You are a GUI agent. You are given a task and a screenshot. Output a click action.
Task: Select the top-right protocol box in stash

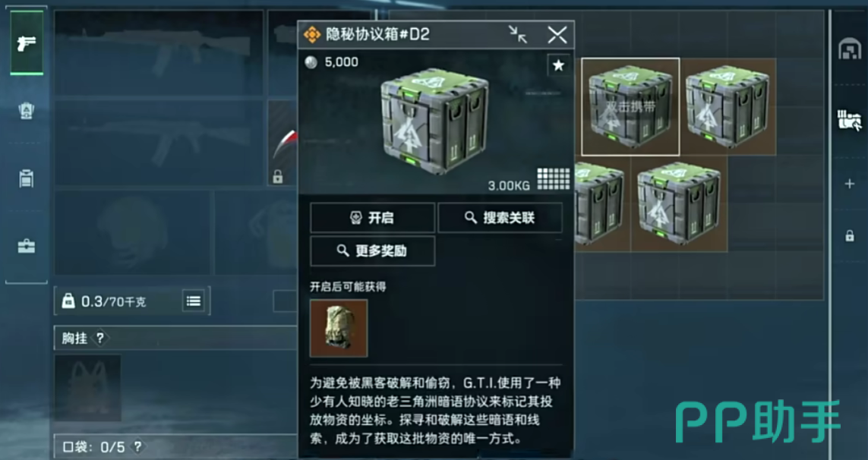point(728,106)
